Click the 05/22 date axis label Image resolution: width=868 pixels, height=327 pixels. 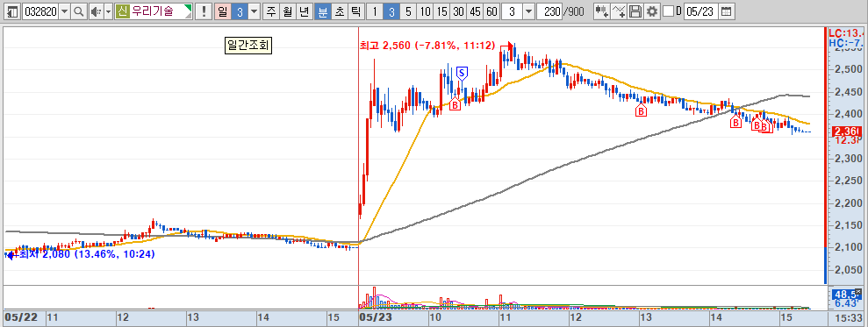21,317
